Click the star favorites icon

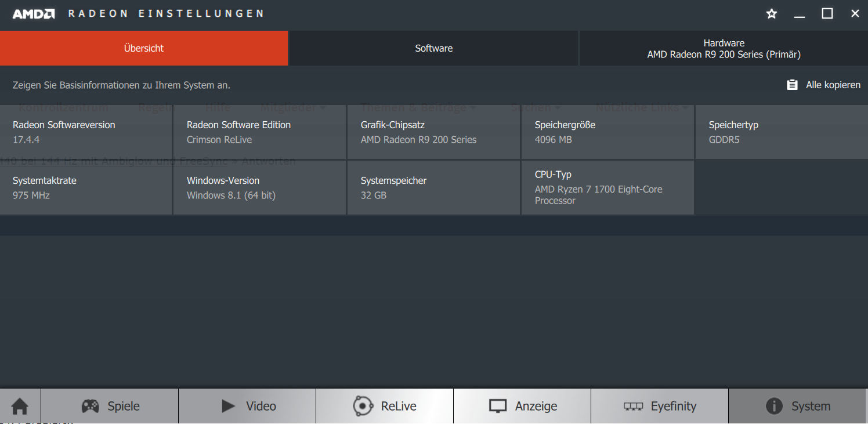tap(772, 14)
